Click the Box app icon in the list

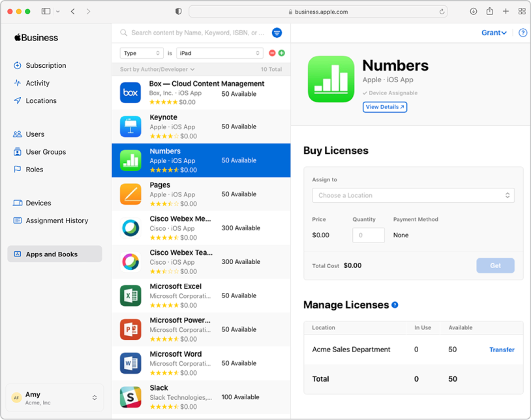pyautogui.click(x=130, y=92)
